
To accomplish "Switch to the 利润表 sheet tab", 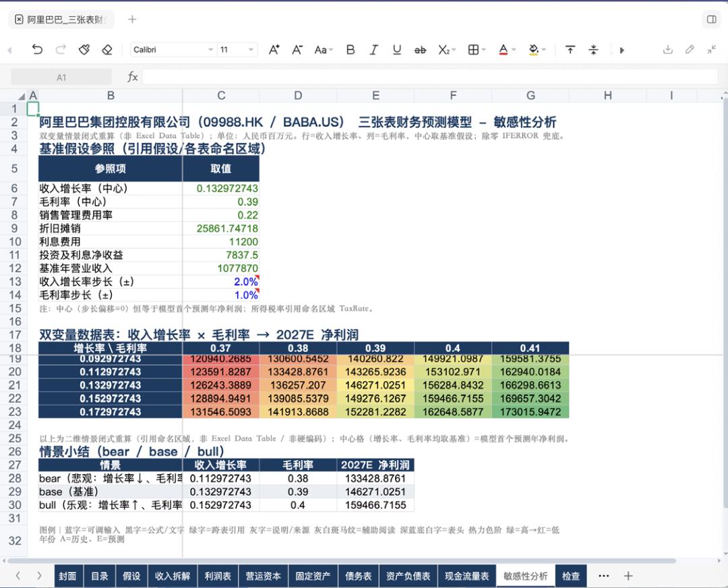I will coord(218,576).
